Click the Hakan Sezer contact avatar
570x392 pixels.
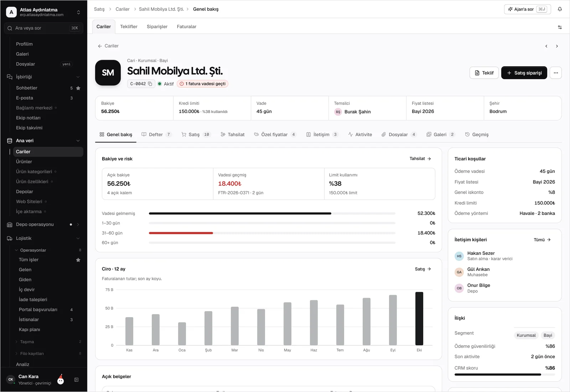click(459, 256)
